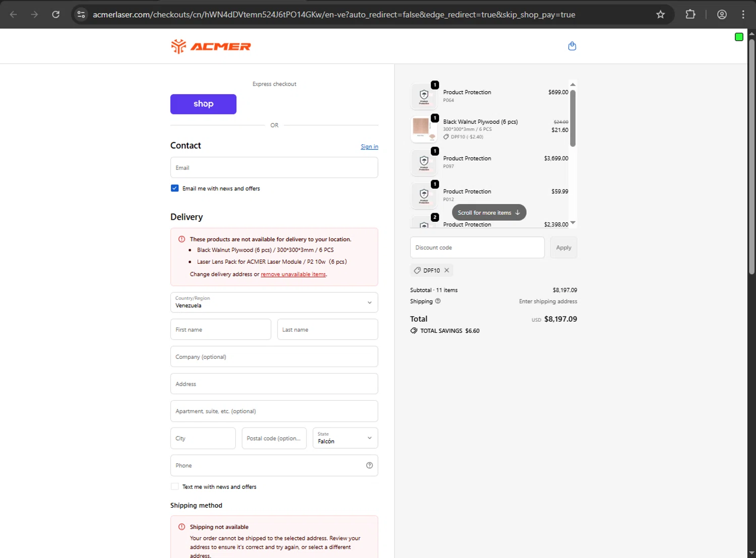Click Enter shipping address text
The image size is (756, 558).
(x=548, y=301)
